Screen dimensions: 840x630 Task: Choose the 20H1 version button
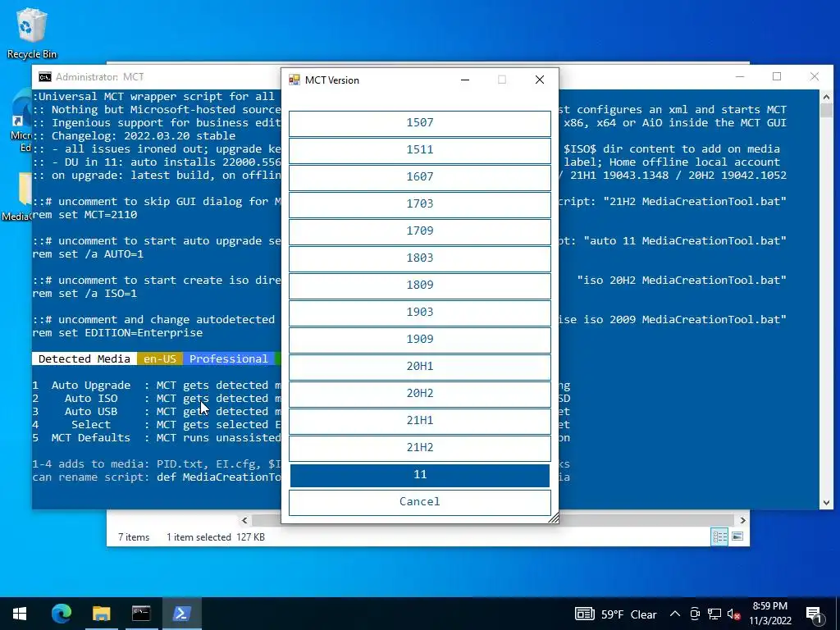(x=419, y=367)
